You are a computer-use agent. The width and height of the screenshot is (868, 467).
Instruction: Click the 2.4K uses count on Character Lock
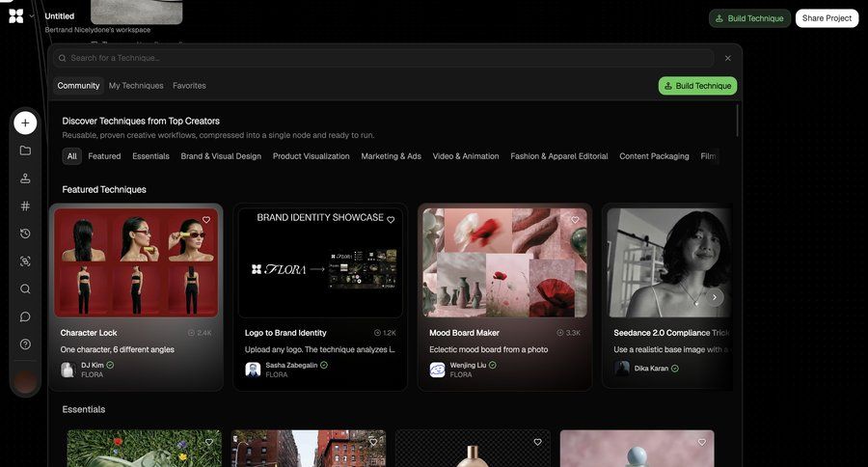(200, 333)
